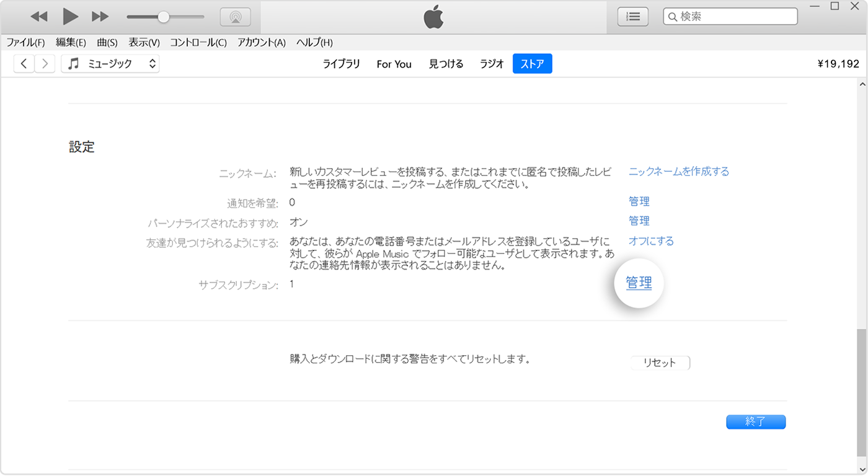
Task: Click the Apple logo in the status bar
Action: (x=433, y=16)
